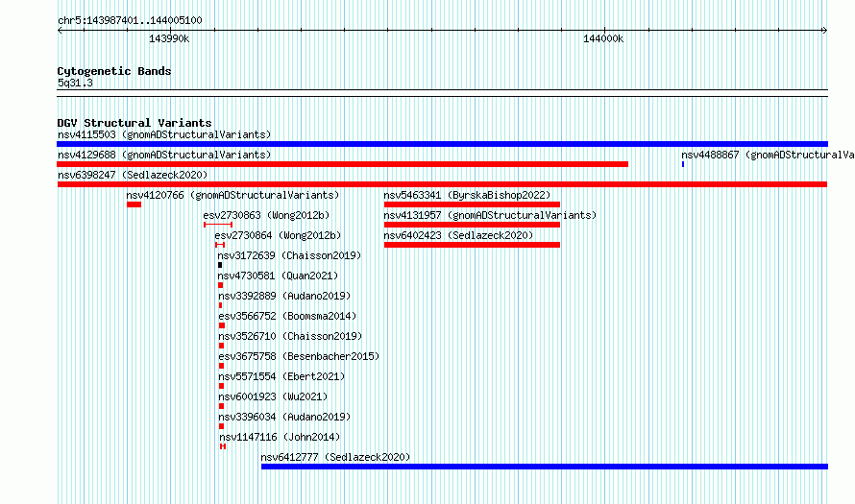855x504 pixels.
Task: Open the nsv6412777 (Sedlazeck2020) label
Action: click(x=335, y=457)
